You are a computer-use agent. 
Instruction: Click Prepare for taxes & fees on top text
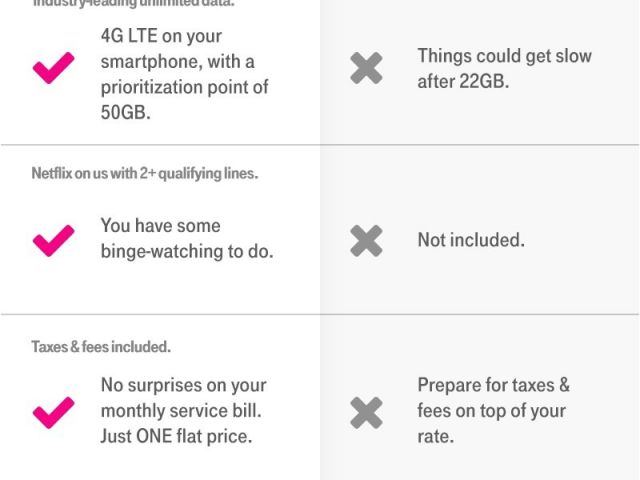[x=493, y=410]
